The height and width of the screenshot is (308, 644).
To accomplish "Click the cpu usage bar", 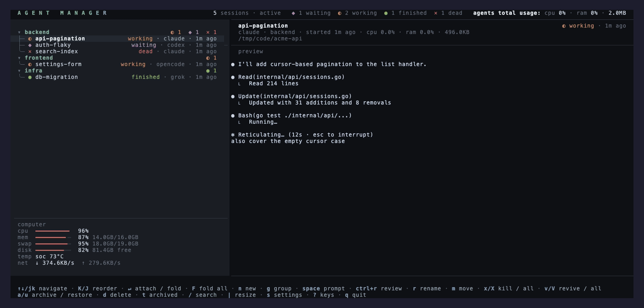I will click(53, 231).
